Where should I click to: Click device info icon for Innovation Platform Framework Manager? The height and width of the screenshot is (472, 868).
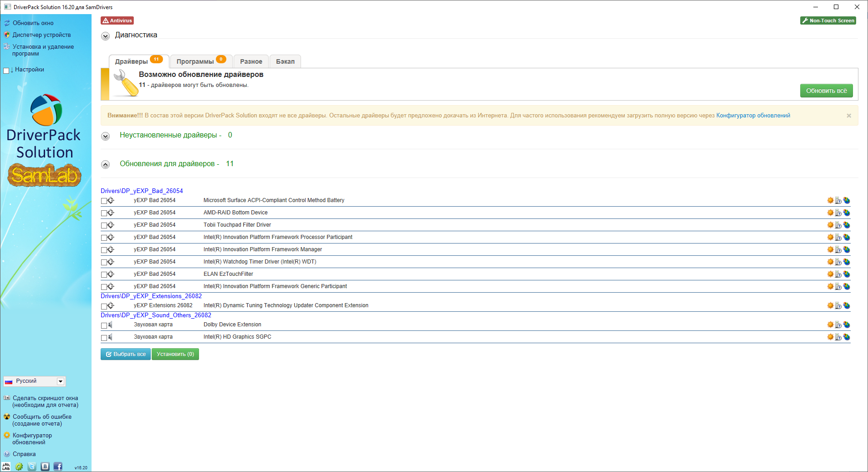838,249
